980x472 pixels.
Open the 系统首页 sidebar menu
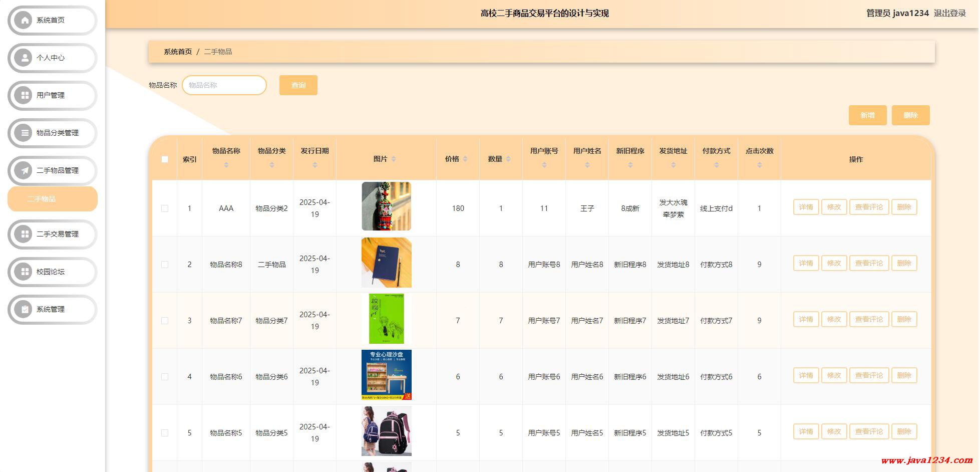(53, 20)
